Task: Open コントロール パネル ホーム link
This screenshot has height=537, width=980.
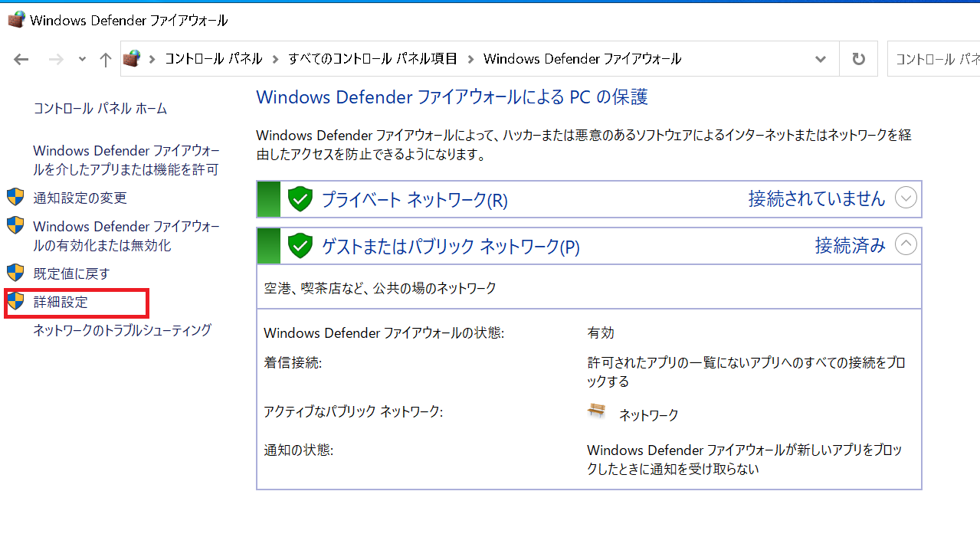Action: (100, 109)
